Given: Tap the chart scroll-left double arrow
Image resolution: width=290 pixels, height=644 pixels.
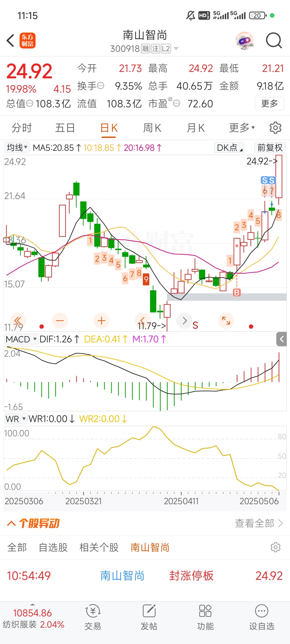Looking at the screenshot, I should pyautogui.click(x=18, y=321).
